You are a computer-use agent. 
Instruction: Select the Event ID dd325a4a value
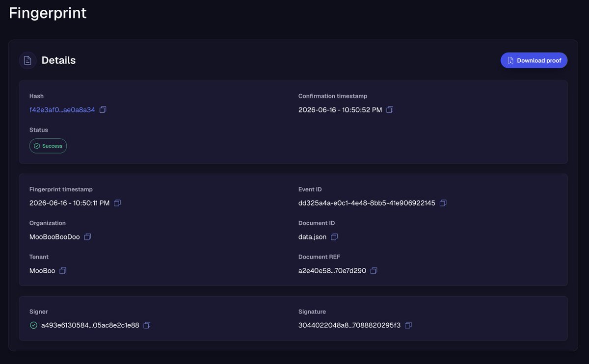(367, 203)
